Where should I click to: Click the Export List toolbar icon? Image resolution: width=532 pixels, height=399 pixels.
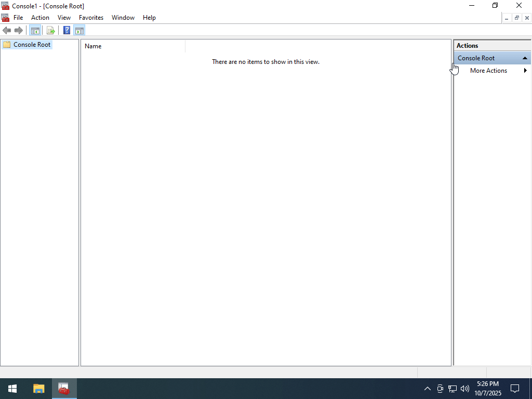[x=50, y=30]
